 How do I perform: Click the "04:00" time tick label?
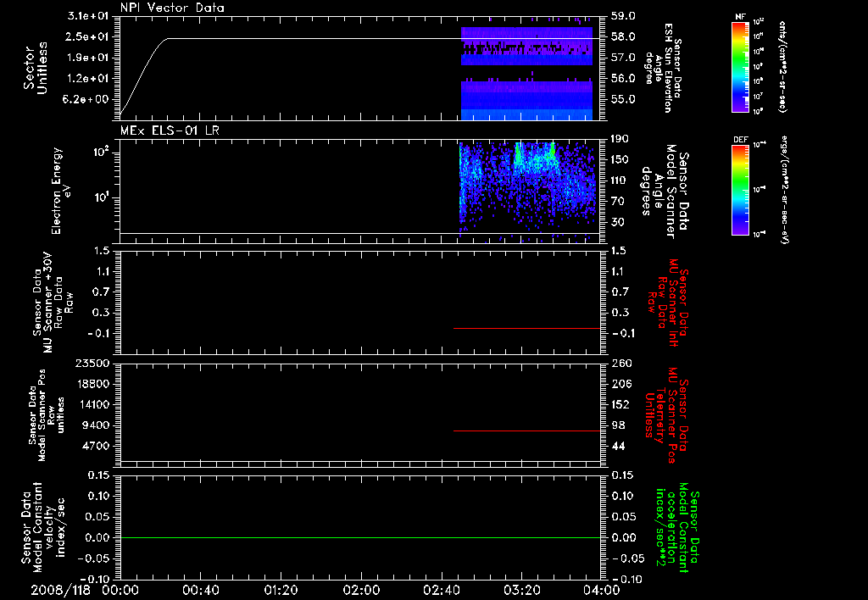pyautogui.click(x=602, y=590)
